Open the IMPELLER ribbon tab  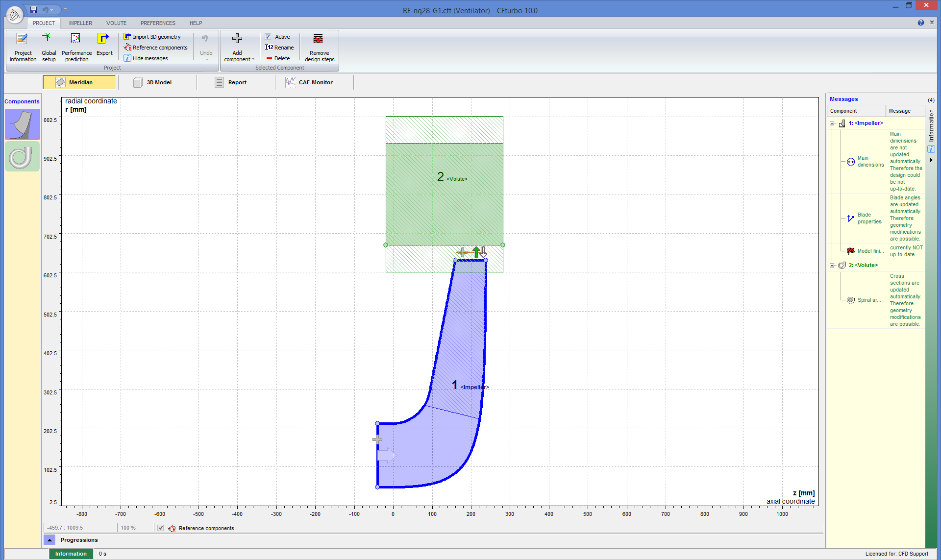click(80, 23)
